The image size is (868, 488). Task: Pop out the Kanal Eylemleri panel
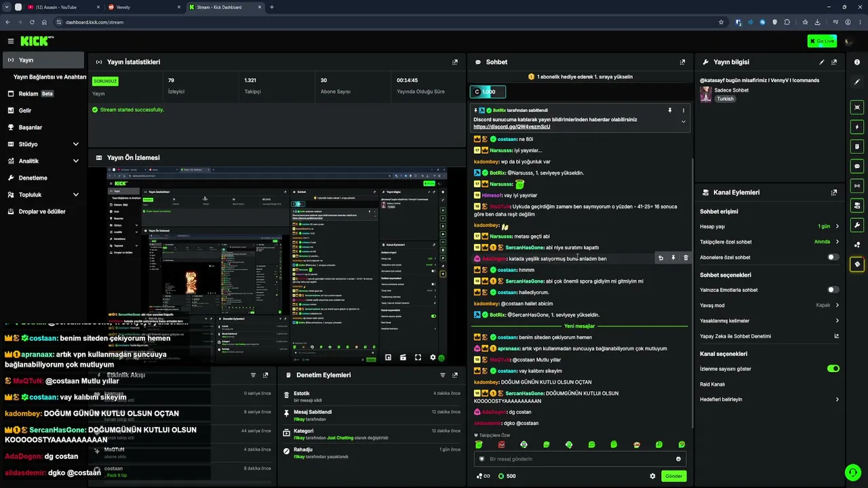pos(834,192)
